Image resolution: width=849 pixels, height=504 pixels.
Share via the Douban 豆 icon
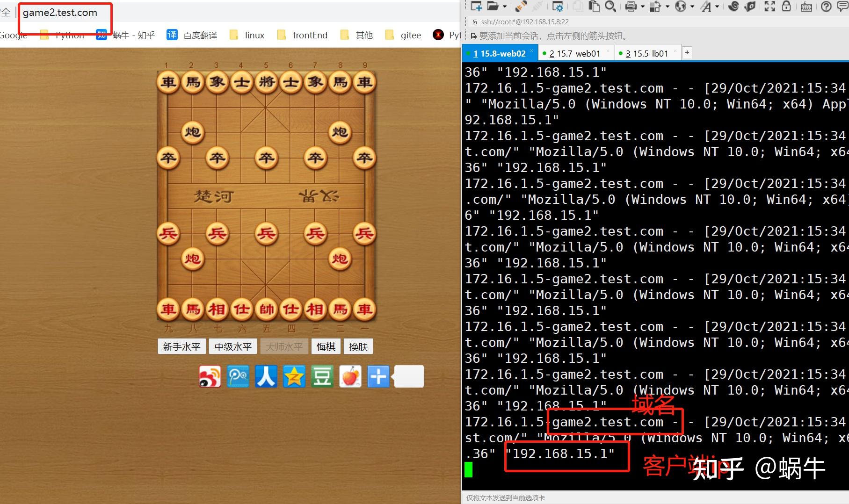pyautogui.click(x=322, y=376)
